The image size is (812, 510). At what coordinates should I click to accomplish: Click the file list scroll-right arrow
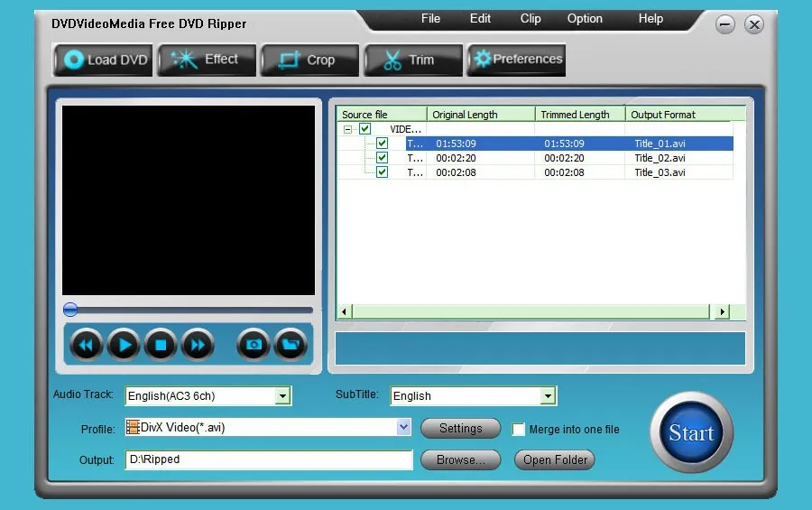coord(722,312)
